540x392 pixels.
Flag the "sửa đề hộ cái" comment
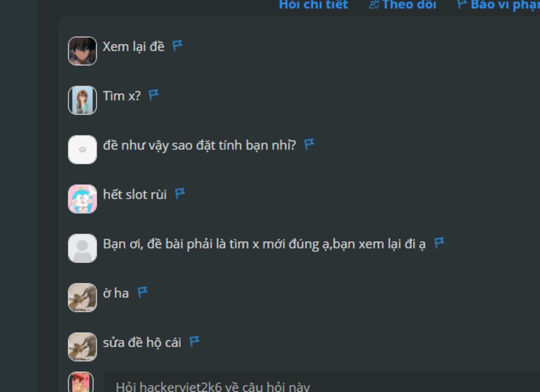pos(194,341)
